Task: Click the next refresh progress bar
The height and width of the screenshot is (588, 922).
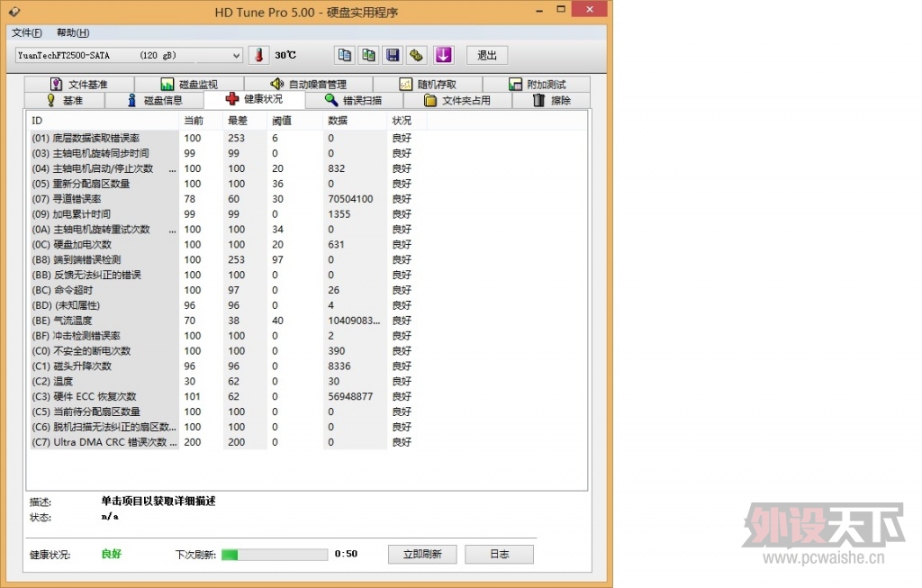Action: 275,555
